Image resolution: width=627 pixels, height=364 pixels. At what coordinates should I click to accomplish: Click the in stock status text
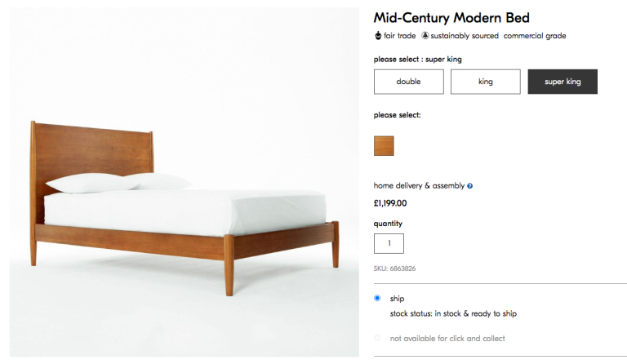[x=453, y=313]
